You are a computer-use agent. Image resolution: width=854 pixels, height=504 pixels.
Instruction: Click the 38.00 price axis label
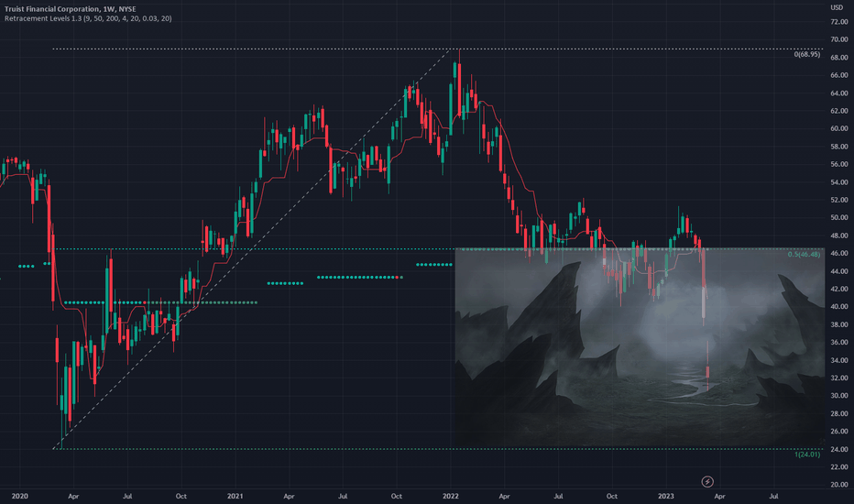click(x=839, y=324)
